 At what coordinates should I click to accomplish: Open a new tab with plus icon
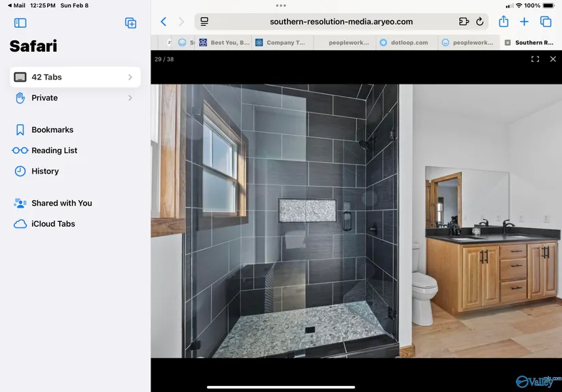coord(525,22)
